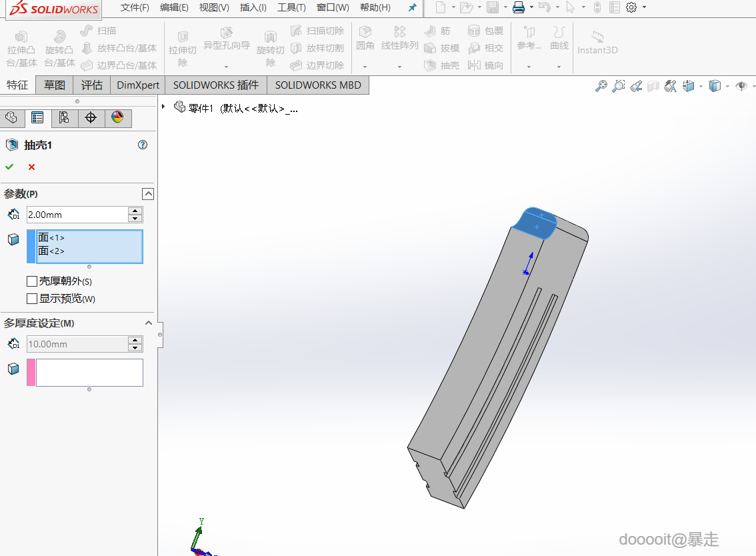Open the options gear dropdown arrow
Image resolution: width=756 pixels, height=556 pixels.
tap(644, 8)
